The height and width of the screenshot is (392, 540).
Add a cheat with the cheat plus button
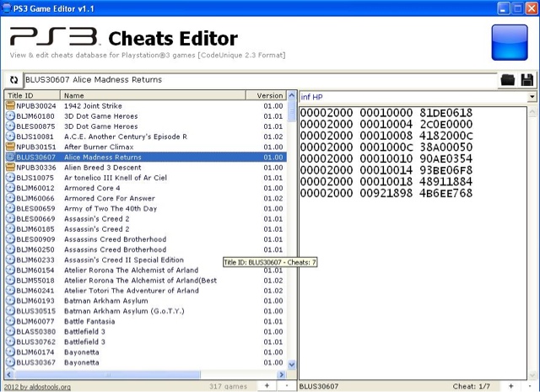click(511, 386)
